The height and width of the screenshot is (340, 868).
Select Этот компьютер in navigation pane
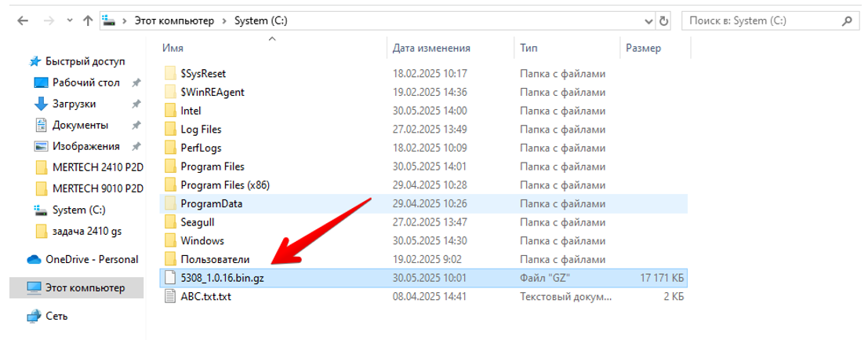pyautogui.click(x=85, y=287)
